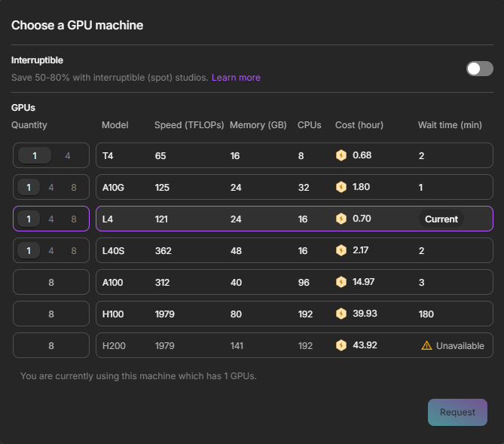
Task: Click the 14.97 cost for A100
Action: [x=364, y=282]
